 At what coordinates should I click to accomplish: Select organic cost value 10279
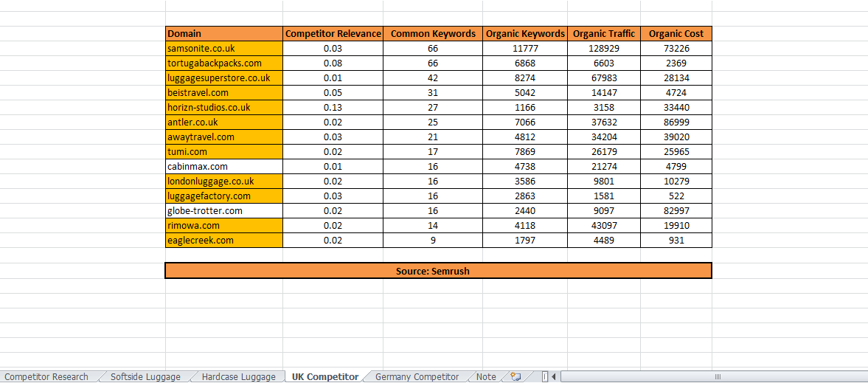(x=676, y=182)
